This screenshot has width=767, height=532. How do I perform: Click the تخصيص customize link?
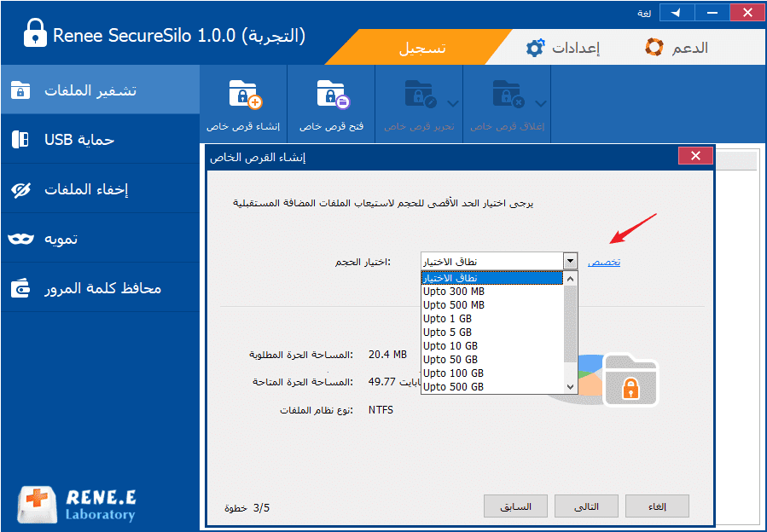point(604,262)
